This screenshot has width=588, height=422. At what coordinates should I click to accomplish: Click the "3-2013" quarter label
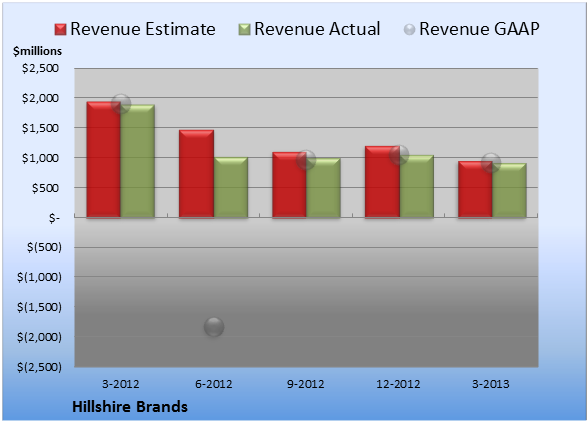pyautogui.click(x=491, y=384)
